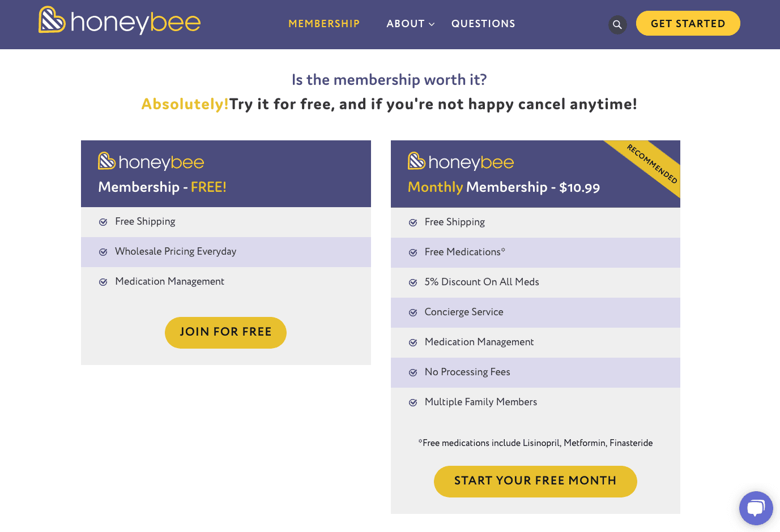Open the chat bubble widget
The height and width of the screenshot is (532, 780).
pyautogui.click(x=756, y=508)
